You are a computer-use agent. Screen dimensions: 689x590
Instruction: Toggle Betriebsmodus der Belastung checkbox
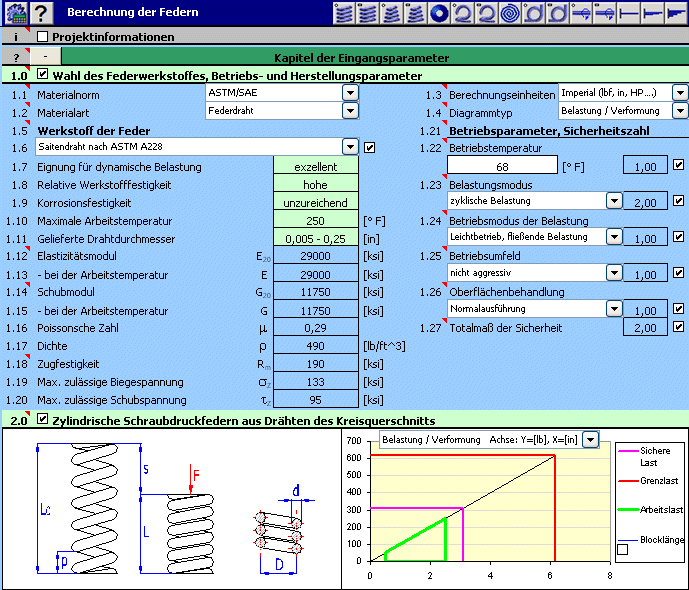point(678,237)
